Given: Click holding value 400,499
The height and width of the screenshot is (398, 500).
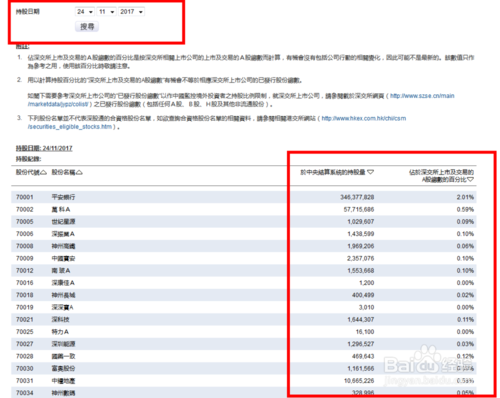Looking at the screenshot, I should point(363,295).
